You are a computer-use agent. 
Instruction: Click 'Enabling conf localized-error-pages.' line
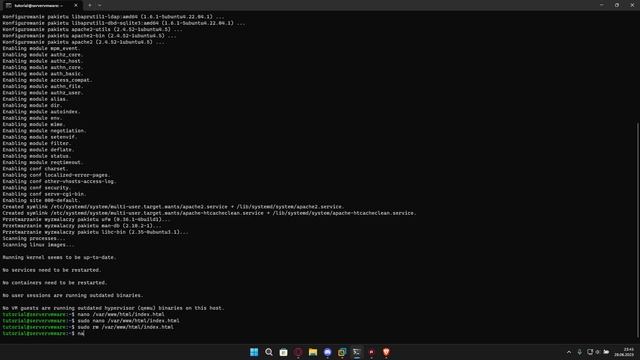pos(56,175)
